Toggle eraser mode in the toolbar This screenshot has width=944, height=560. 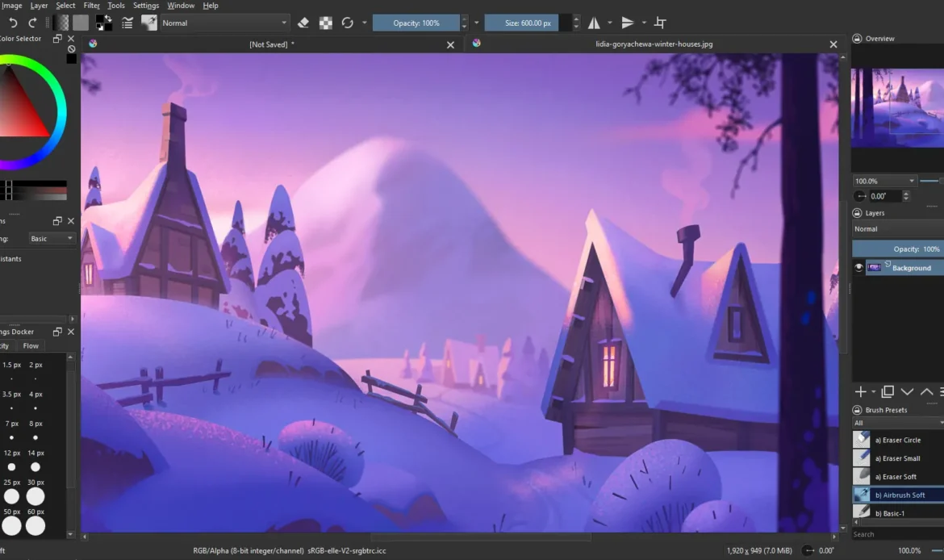pyautogui.click(x=303, y=23)
